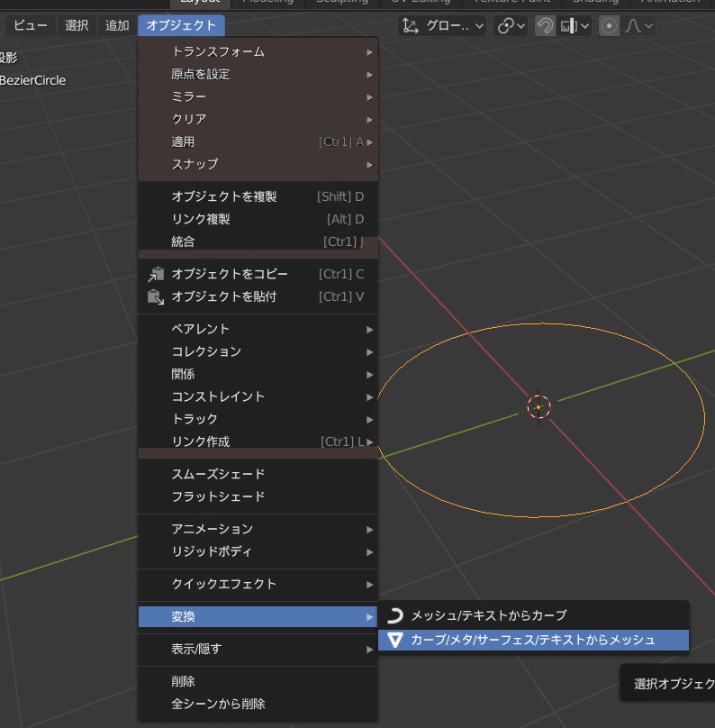Toggle the snap magnet icon
This screenshot has height=728, width=715.
pos(545,26)
